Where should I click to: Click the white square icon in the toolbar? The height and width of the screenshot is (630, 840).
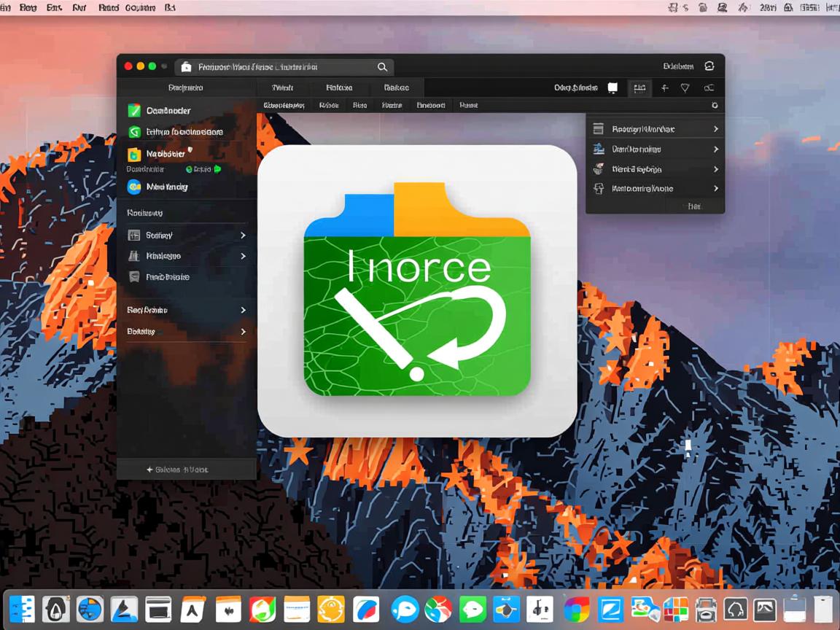[x=612, y=88]
